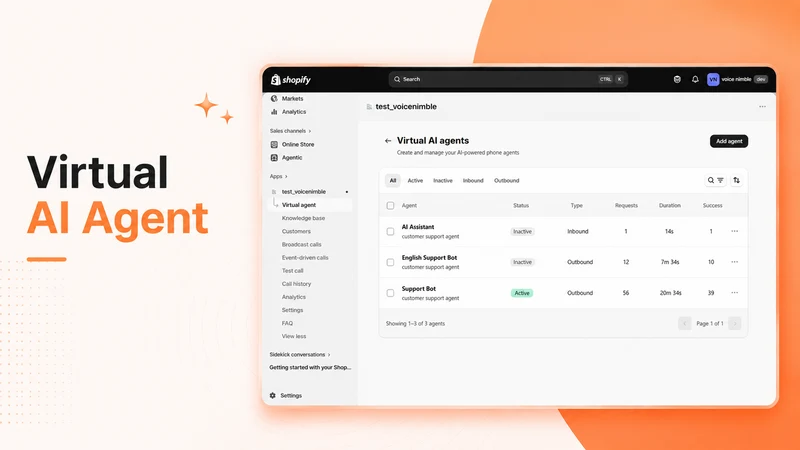Click the Duration column header
800x450 pixels.
click(x=669, y=206)
